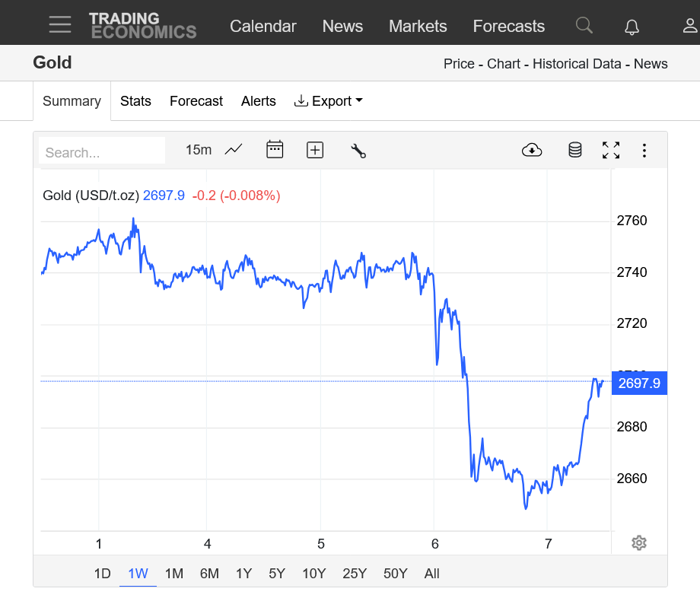This screenshot has width=700, height=614.
Task: Select the 5Y time range
Action: [x=277, y=574]
